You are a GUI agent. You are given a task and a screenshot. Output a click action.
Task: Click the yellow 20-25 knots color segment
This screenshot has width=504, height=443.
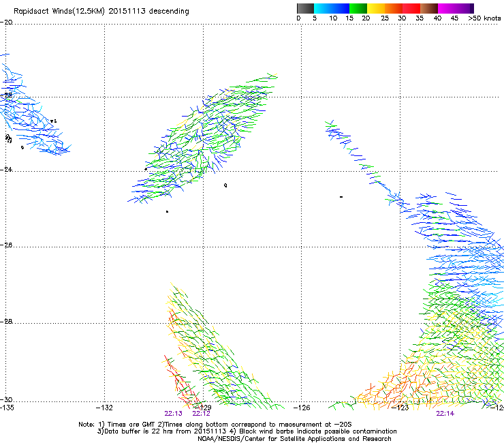tap(376, 8)
